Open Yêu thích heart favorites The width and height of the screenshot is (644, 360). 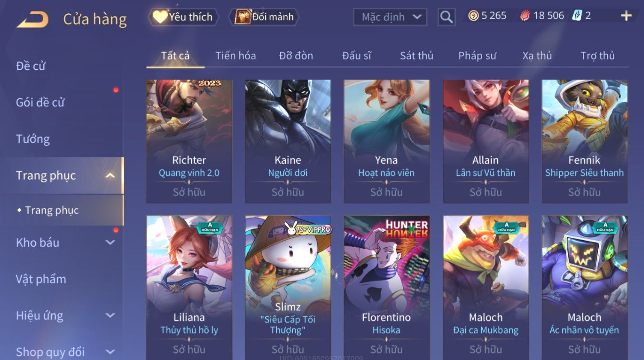(183, 17)
